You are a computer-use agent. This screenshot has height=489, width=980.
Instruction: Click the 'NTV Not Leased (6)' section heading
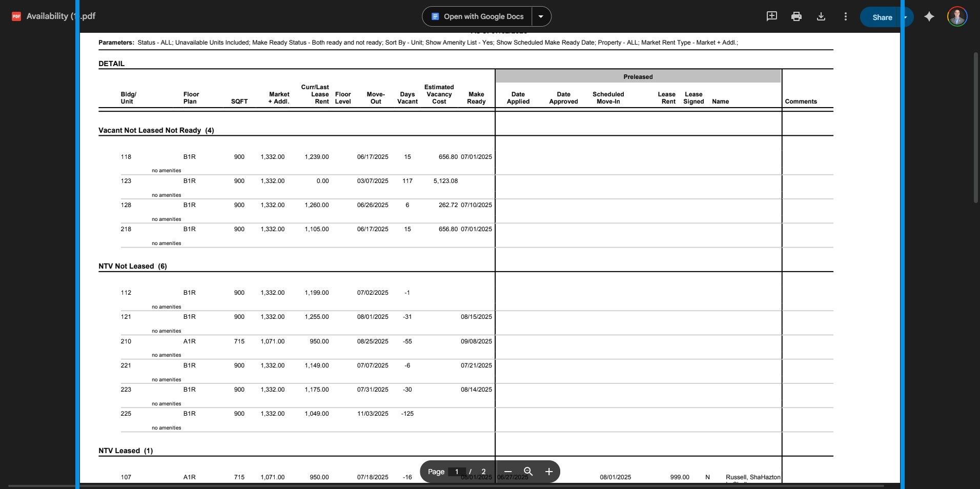(133, 266)
